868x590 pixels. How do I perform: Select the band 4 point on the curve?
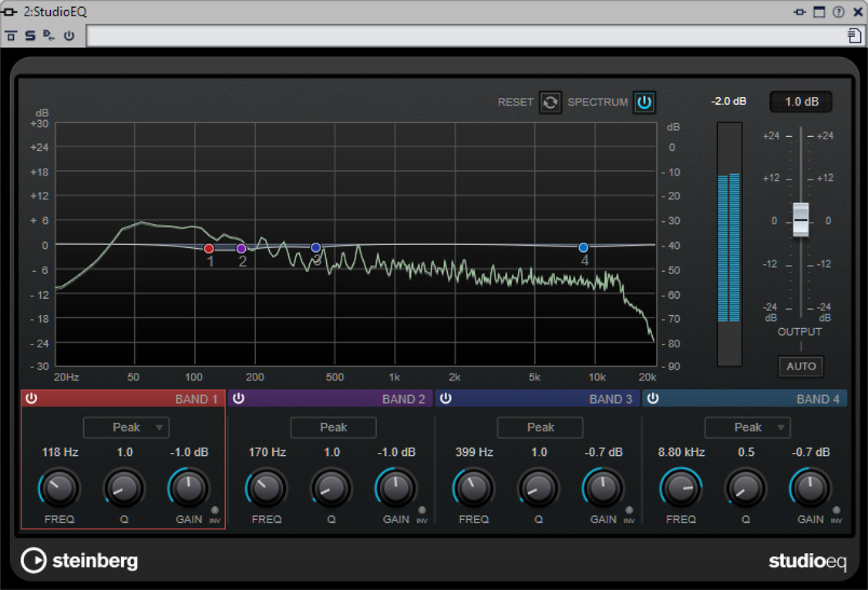point(583,247)
